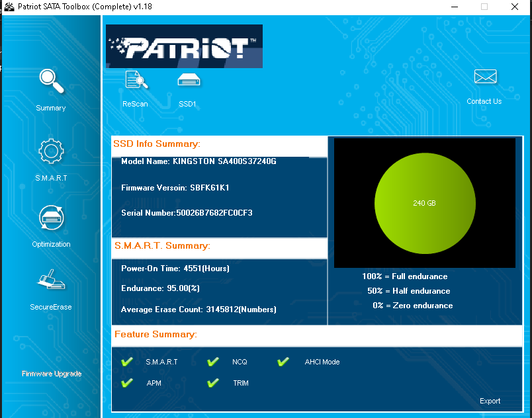532x418 pixels.
Task: Click the ReScan document icon
Action: tap(136, 80)
